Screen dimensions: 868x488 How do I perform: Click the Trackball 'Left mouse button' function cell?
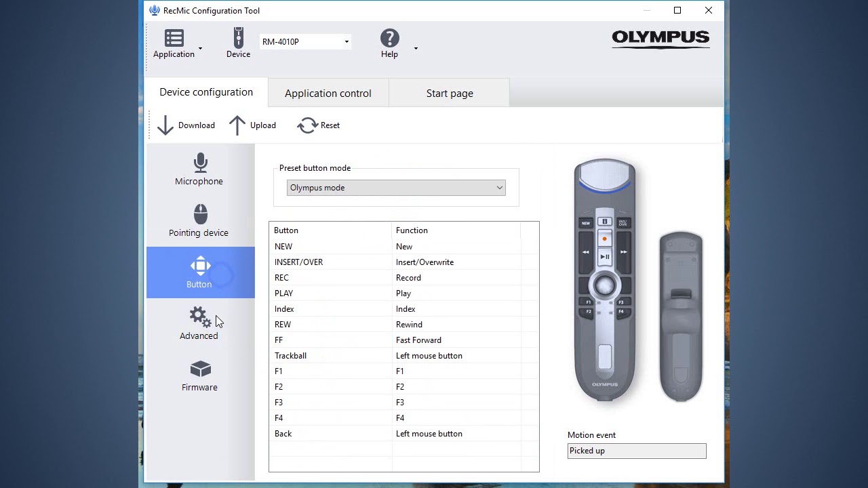pyautogui.click(x=456, y=356)
